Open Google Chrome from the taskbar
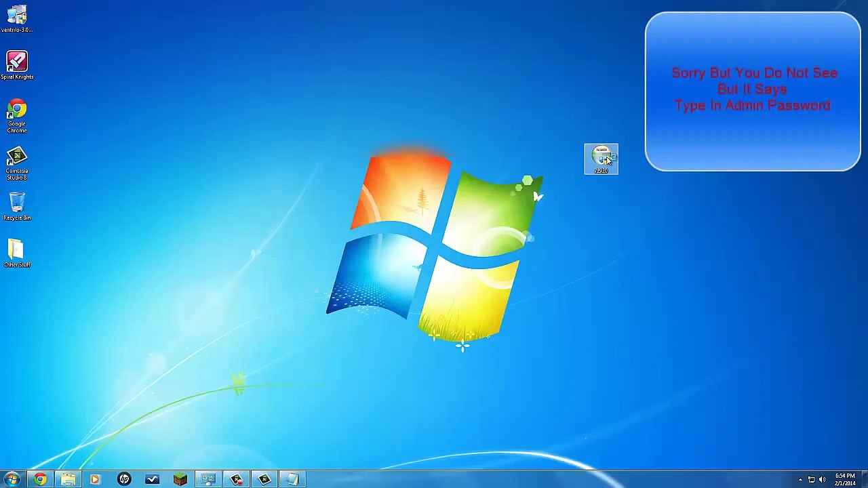The image size is (868, 488). tap(40, 479)
